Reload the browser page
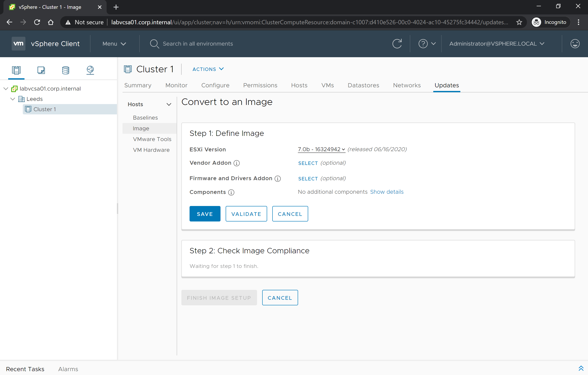 [x=37, y=22]
